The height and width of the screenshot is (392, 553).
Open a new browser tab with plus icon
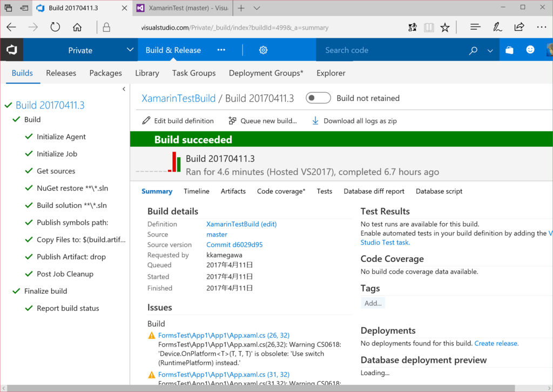pos(241,8)
